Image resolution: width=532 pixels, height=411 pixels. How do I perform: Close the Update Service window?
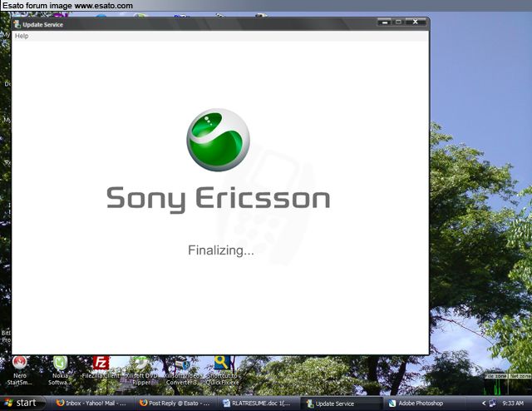pyautogui.click(x=416, y=22)
